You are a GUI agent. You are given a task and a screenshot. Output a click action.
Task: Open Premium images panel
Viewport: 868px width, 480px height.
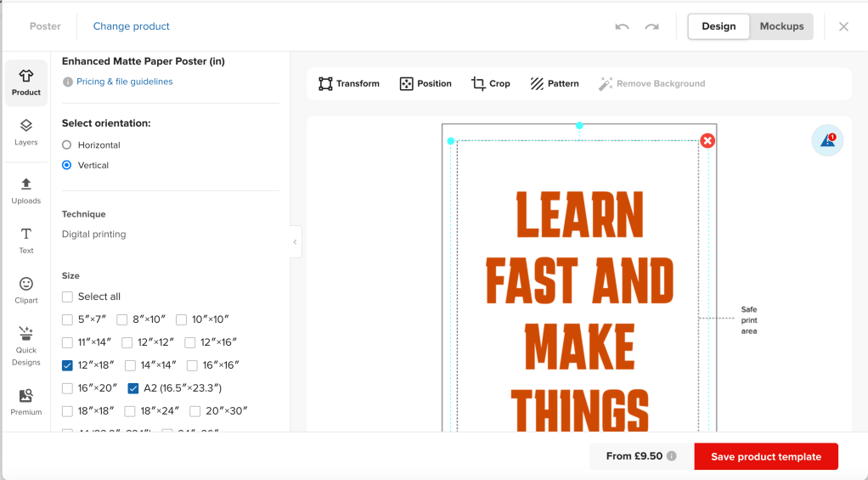coord(26,402)
